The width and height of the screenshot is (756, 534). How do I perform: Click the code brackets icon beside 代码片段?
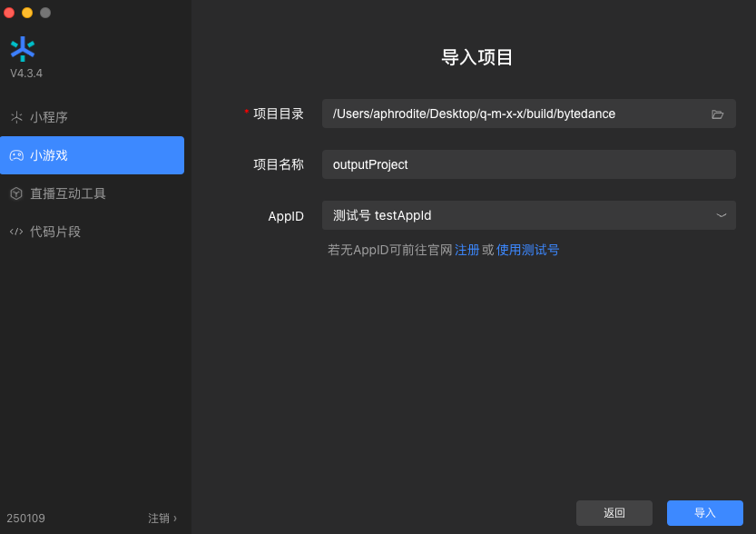tap(16, 232)
